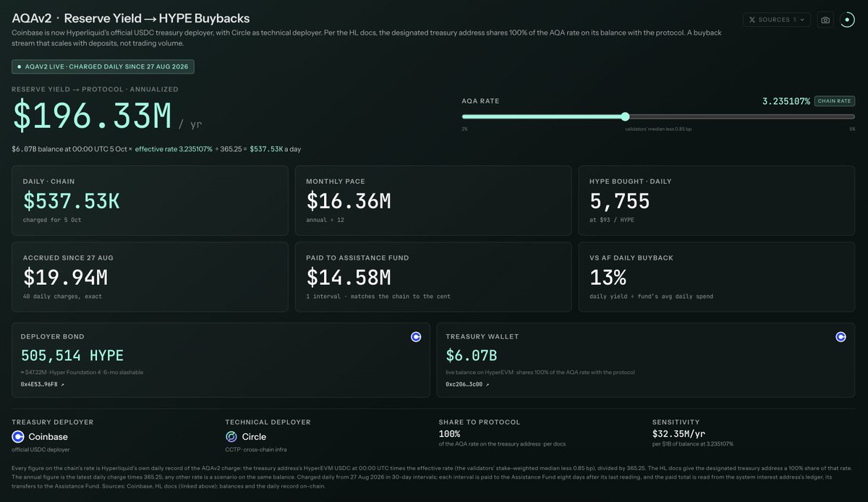Click the 100% share to protocol value
The height and width of the screenshot is (502, 868).
coord(451,434)
